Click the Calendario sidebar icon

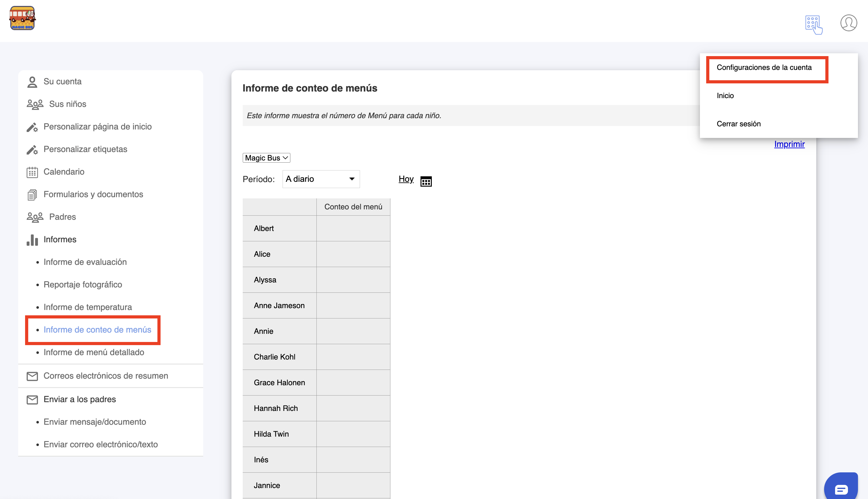pyautogui.click(x=32, y=172)
